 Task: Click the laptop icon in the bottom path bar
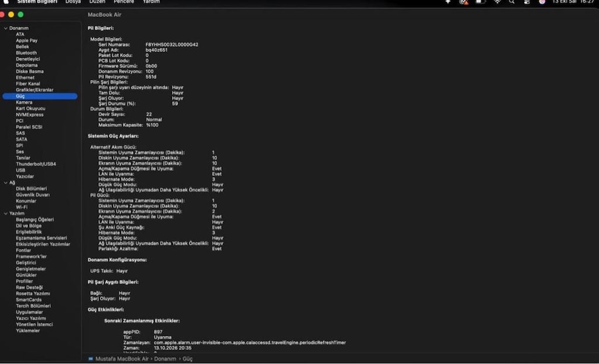coord(91,359)
